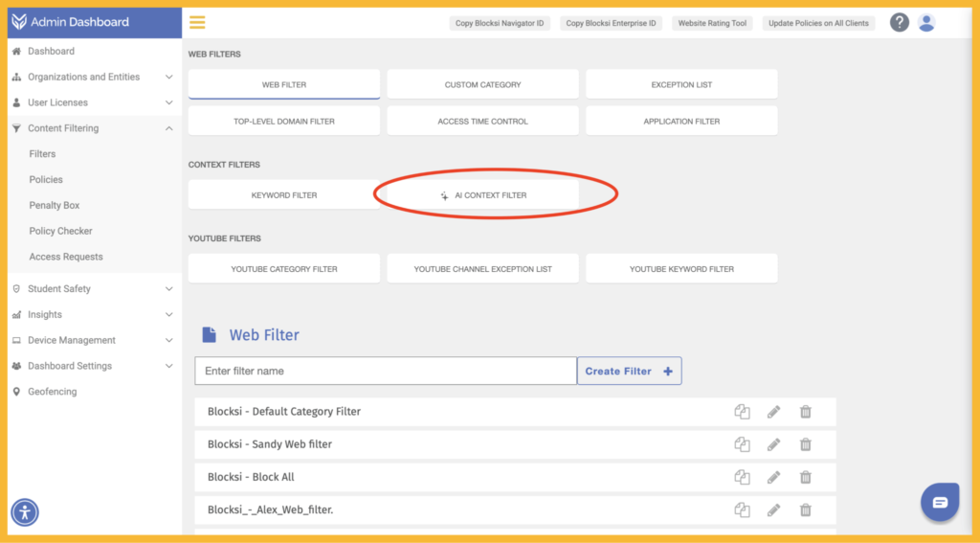Expand the User Licenses chevron
The image size is (980, 543).
click(168, 102)
